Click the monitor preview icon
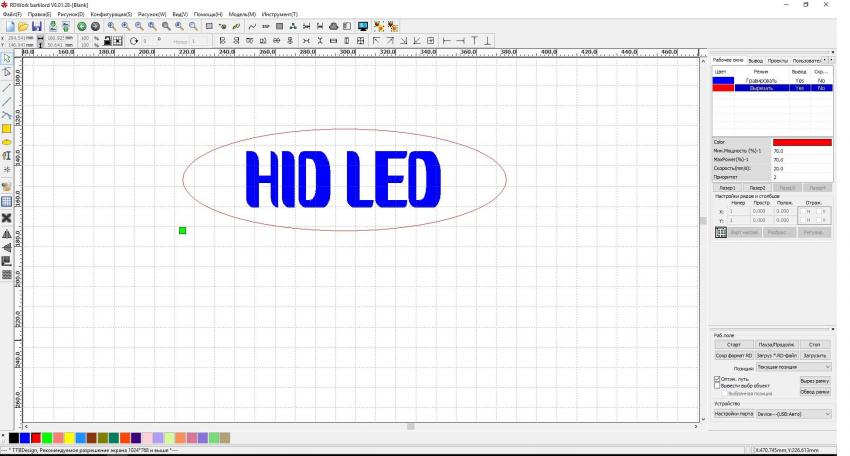This screenshot has height=456, width=850. click(x=362, y=25)
